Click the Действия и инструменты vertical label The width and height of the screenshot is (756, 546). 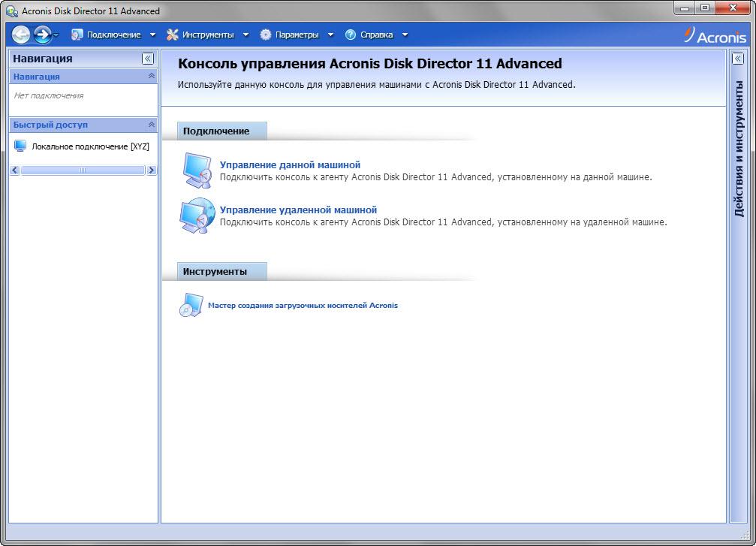738,149
